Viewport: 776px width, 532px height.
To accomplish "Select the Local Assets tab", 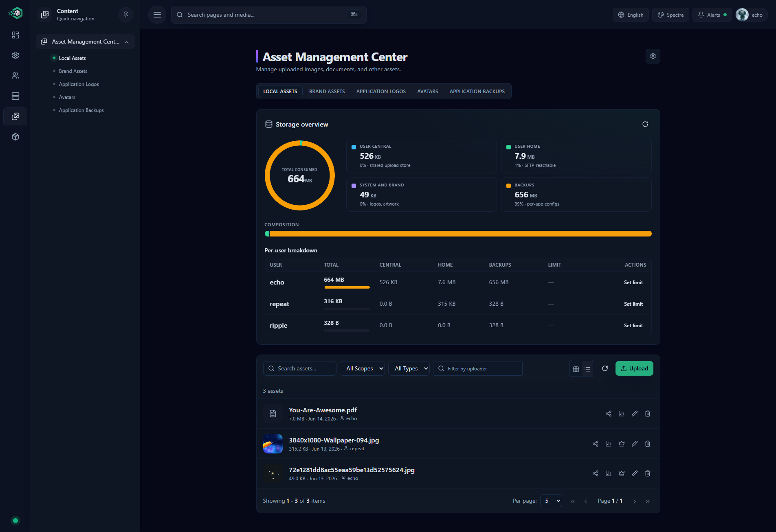I will click(280, 91).
